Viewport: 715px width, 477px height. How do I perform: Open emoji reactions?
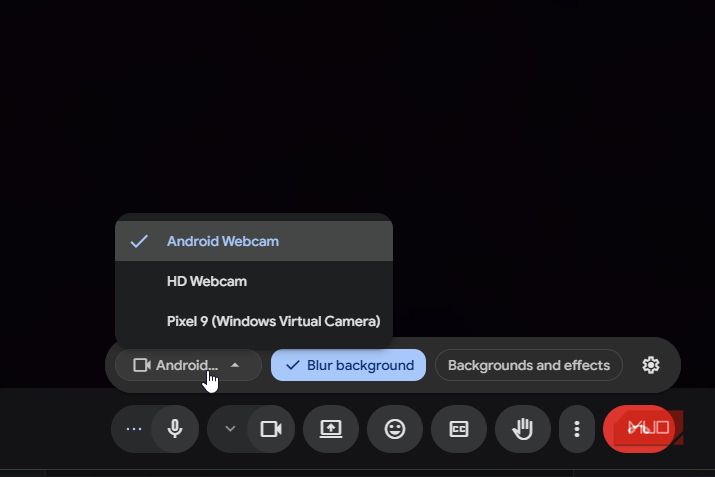(x=395, y=429)
